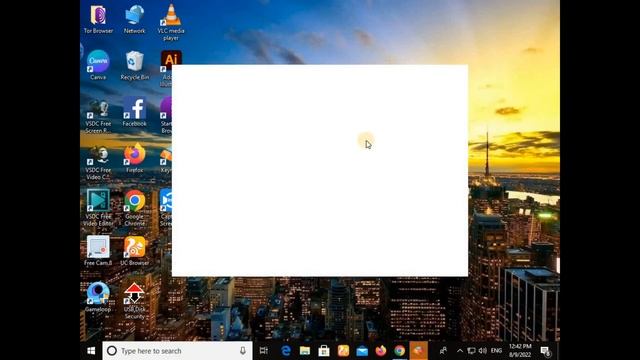Select USB Disk Security icon
640x360 pixels.
click(134, 301)
